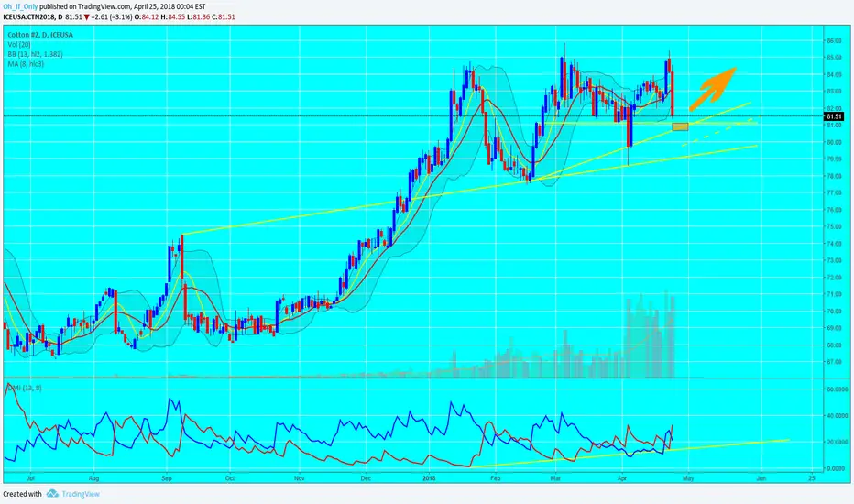Viewport: 854px width, 504px height.
Task: Click the low price value L:81.36
Action: coord(198,16)
